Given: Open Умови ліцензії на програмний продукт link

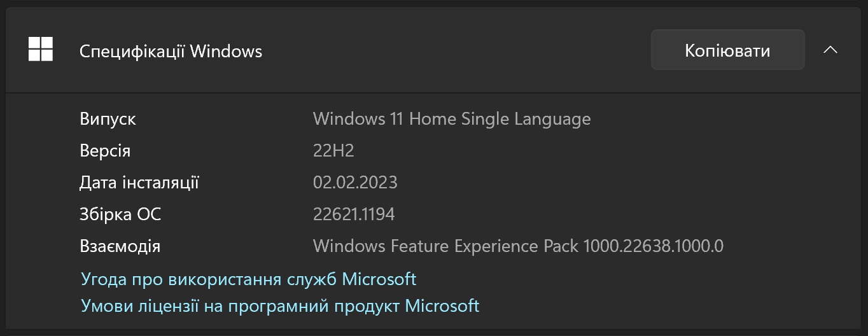Looking at the screenshot, I should coord(280,305).
